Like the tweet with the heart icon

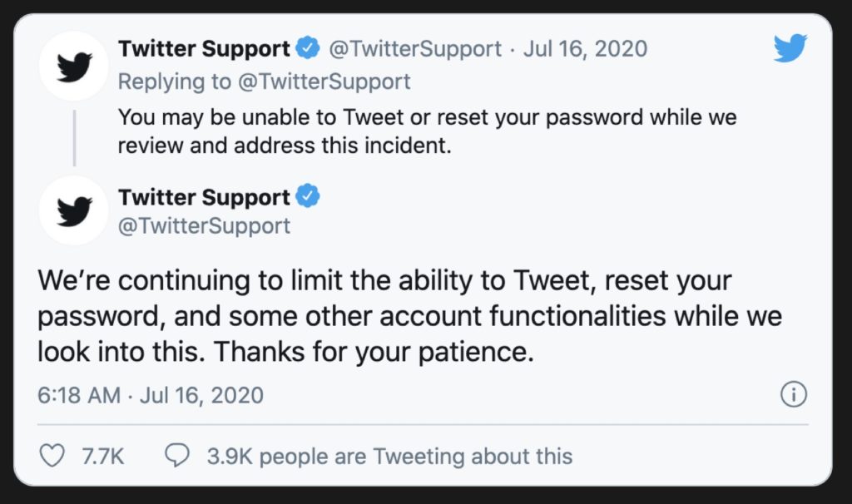point(52,455)
